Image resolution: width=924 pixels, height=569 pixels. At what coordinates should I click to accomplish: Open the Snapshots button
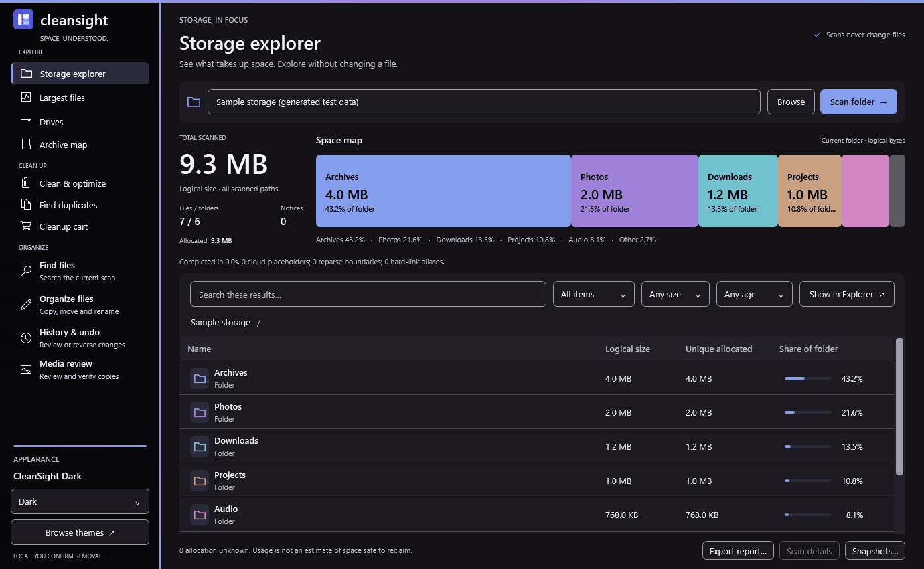coord(875,551)
